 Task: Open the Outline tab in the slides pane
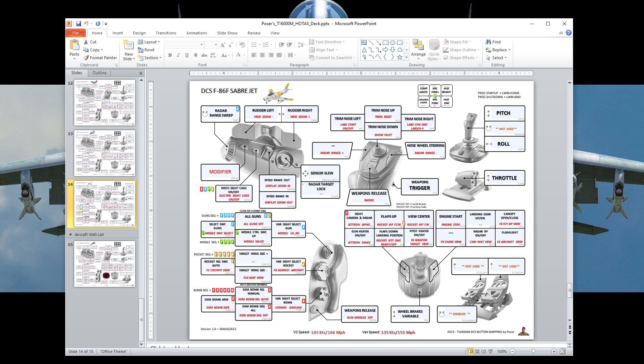tap(99, 73)
